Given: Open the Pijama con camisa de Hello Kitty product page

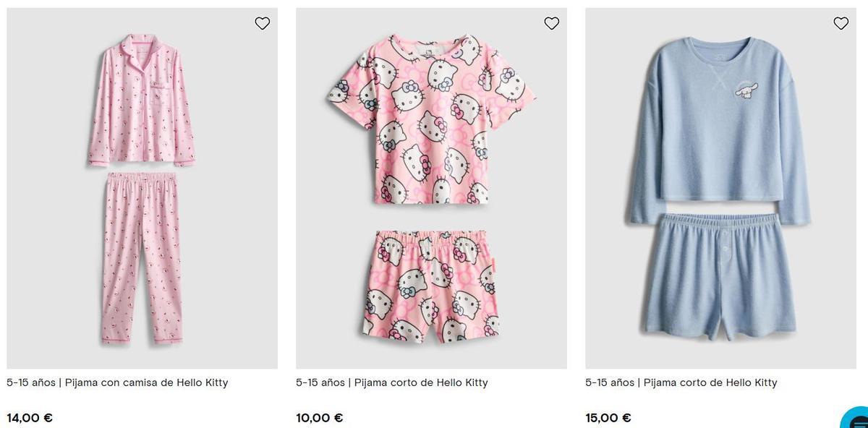Looking at the screenshot, I should pos(118,381).
